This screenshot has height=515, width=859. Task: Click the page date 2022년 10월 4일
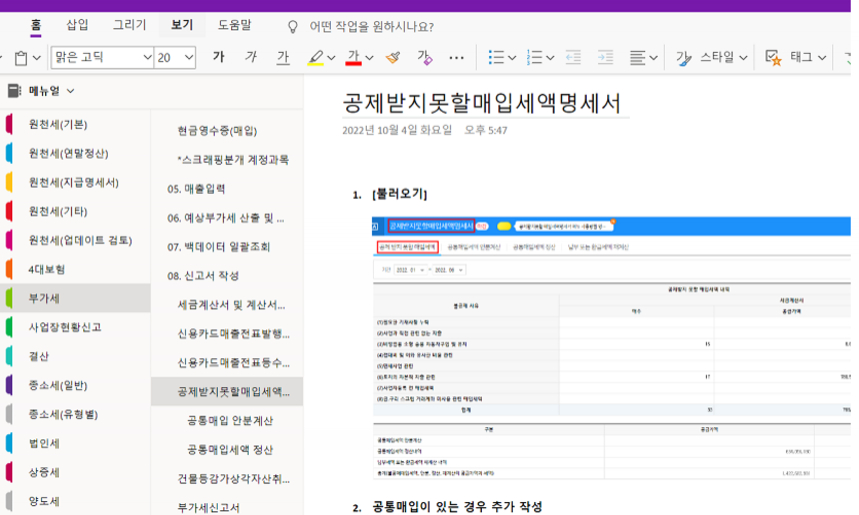tap(397, 130)
